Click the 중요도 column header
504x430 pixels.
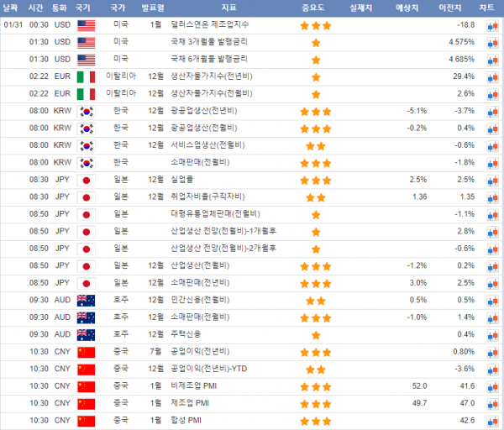click(316, 8)
